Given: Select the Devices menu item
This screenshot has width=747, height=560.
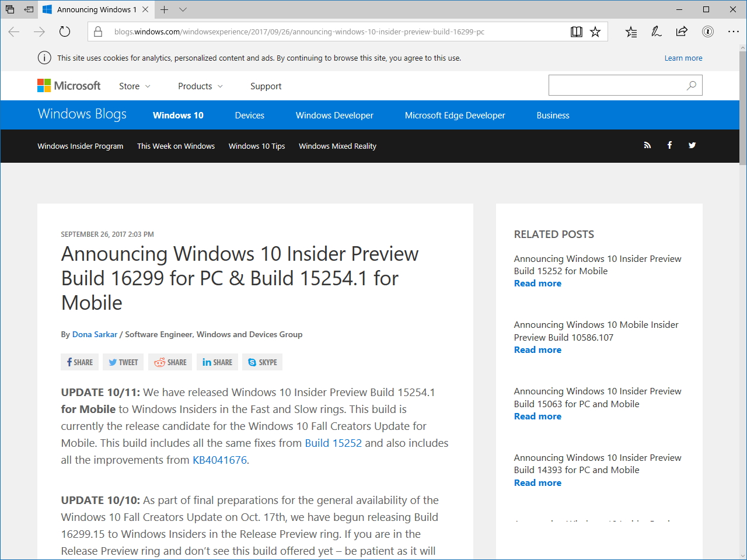Looking at the screenshot, I should [249, 115].
